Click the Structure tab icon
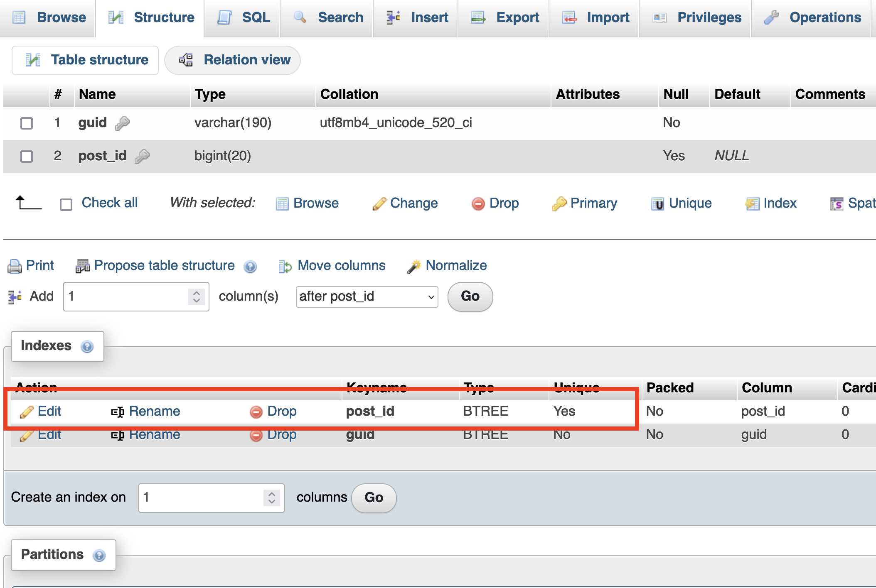This screenshot has height=588, width=876. click(x=116, y=17)
